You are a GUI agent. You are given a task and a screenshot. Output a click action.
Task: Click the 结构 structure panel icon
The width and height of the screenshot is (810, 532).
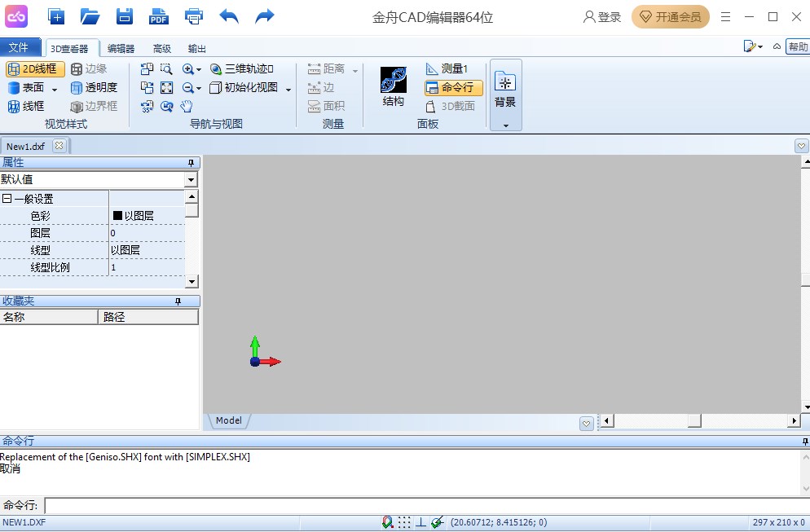click(x=394, y=86)
